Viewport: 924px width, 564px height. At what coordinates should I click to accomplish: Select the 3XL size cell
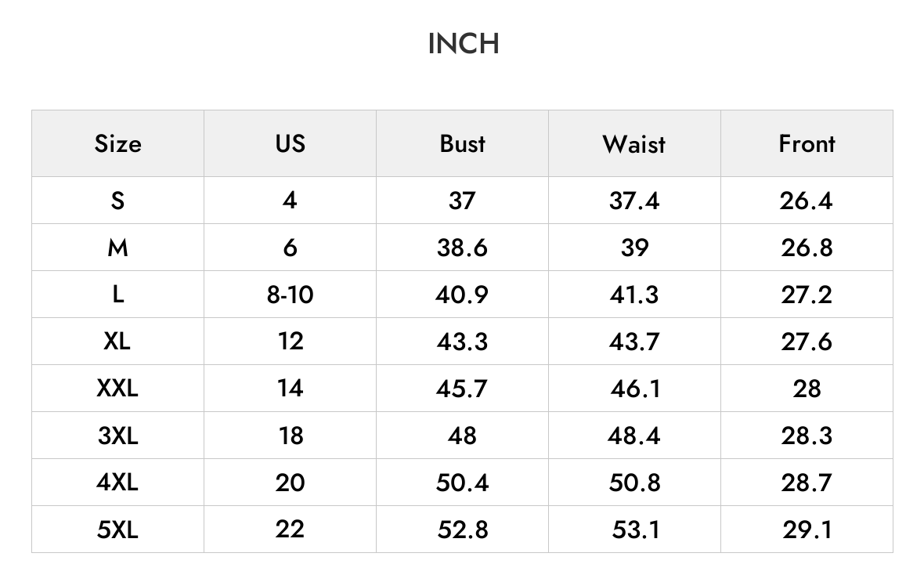pos(118,436)
